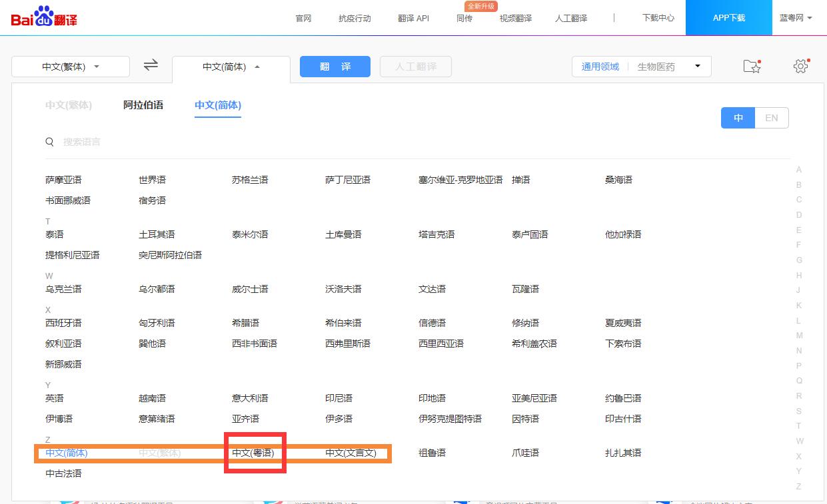
Task: Collapse target language 中文(简体) dropdown
Action: (x=231, y=67)
